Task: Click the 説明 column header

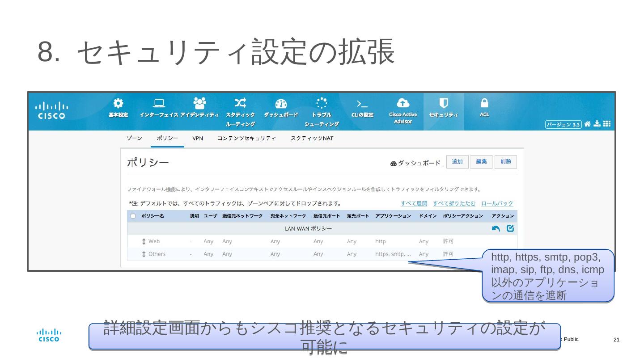Action: [195, 216]
